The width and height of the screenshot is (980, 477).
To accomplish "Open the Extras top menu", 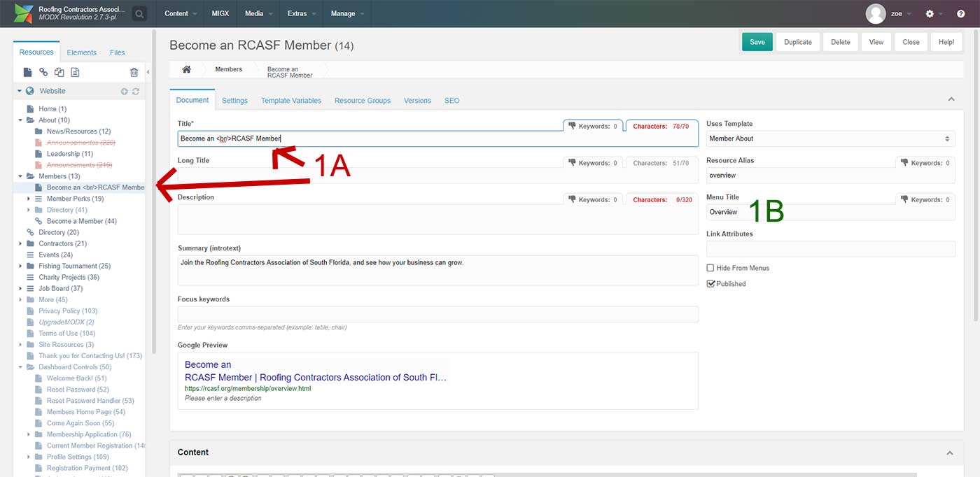I will coord(302,13).
